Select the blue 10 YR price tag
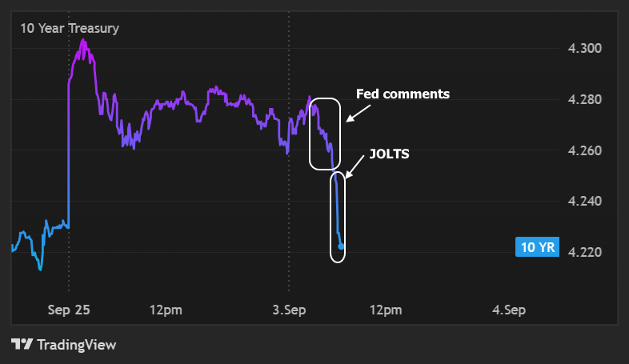Image resolution: width=629 pixels, height=364 pixels. [537, 247]
